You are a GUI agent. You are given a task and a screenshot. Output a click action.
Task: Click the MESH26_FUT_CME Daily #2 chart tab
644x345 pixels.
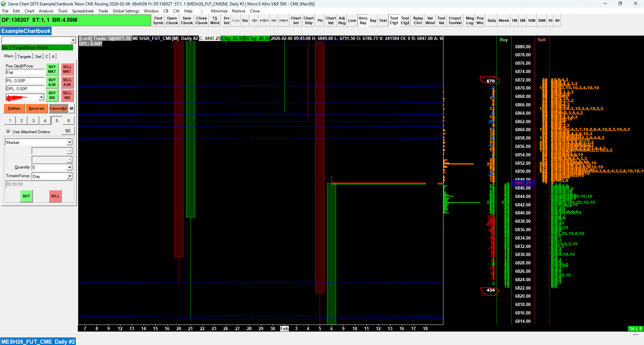[38, 342]
